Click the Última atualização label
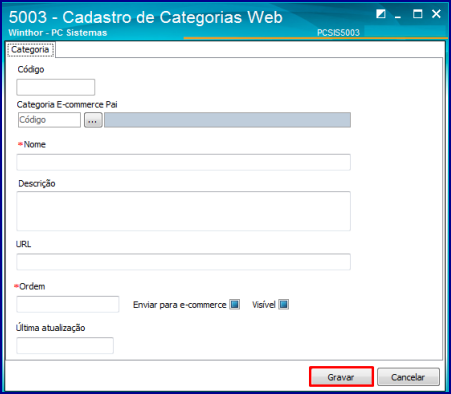Screen dimensions: 451x394 click(x=50, y=328)
